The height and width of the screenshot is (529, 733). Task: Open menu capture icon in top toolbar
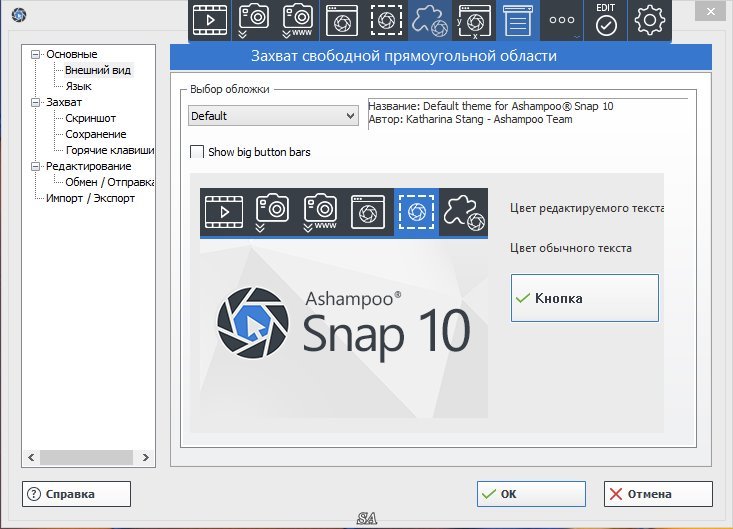[518, 20]
